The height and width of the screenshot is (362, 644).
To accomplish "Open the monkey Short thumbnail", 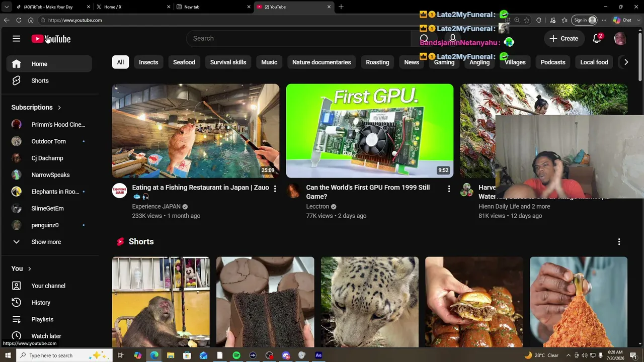I will point(161,302).
